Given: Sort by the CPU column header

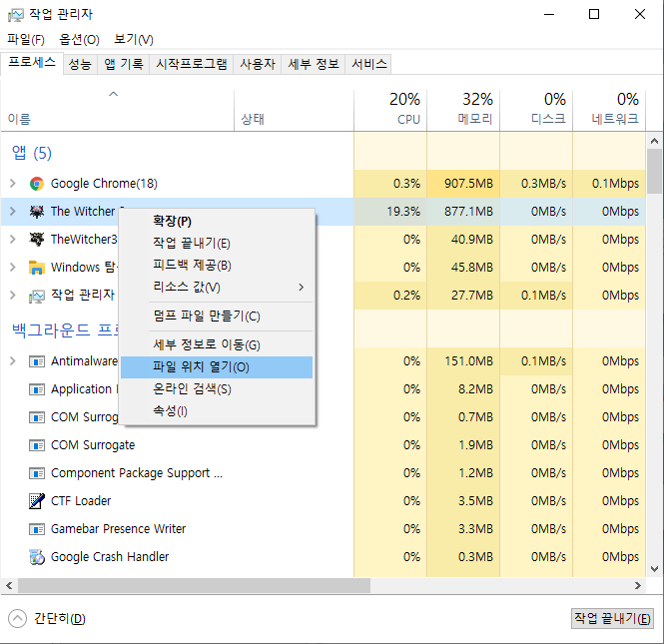Looking at the screenshot, I should [x=390, y=109].
